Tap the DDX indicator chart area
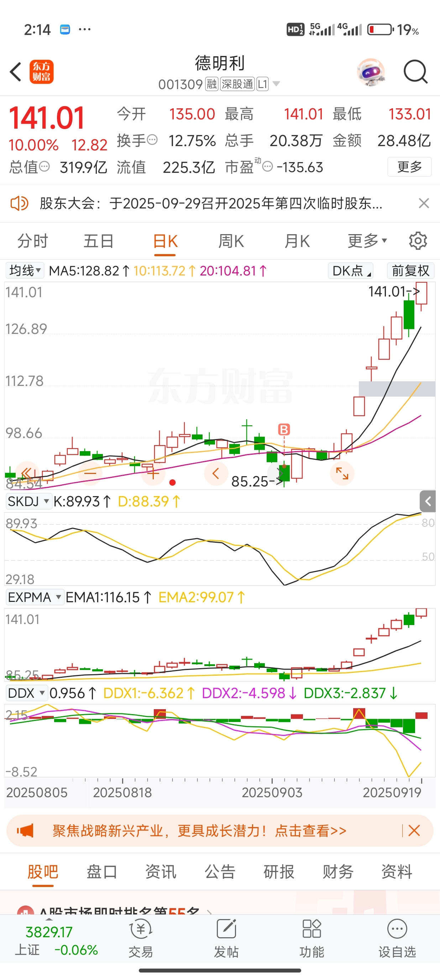 click(220, 740)
